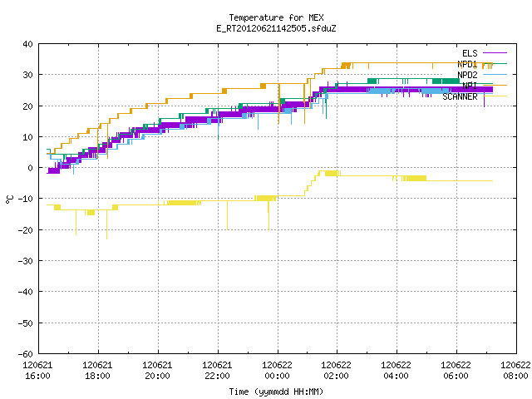532x399 pixels.
Task: Click the 120621 16:00 x-axis tick label
Action: click(x=37, y=371)
